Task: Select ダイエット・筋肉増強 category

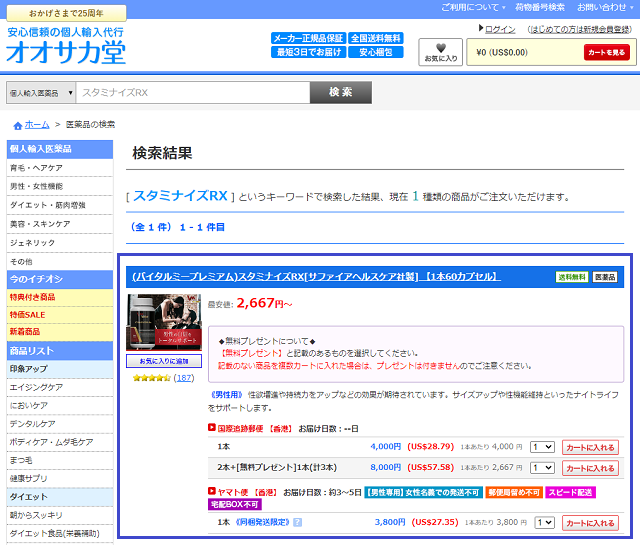Action: click(60, 205)
